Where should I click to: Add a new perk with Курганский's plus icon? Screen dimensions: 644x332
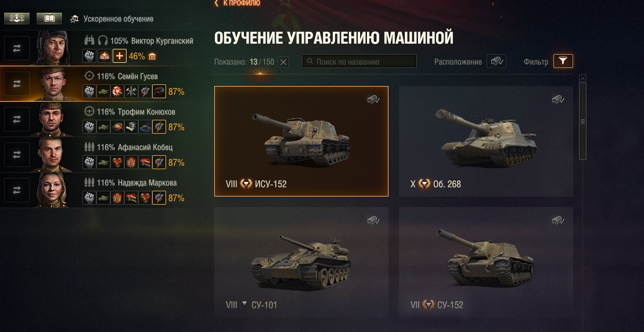(120, 56)
